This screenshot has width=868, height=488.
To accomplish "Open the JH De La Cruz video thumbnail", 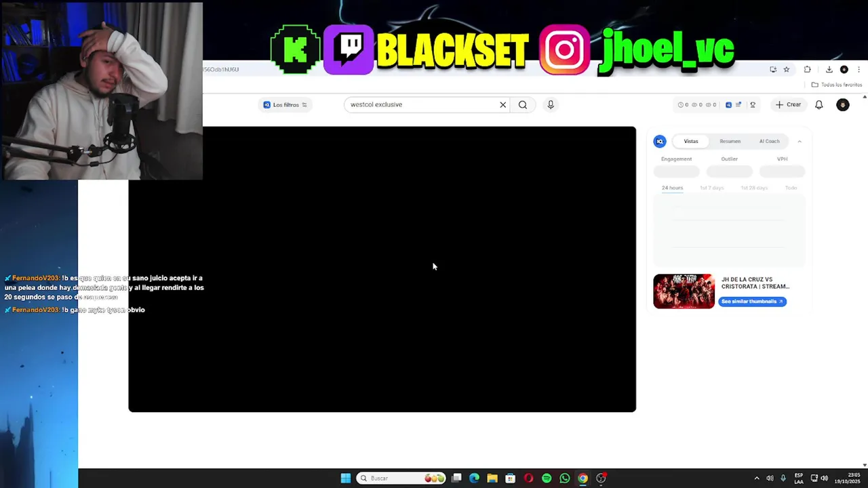I will click(x=684, y=291).
